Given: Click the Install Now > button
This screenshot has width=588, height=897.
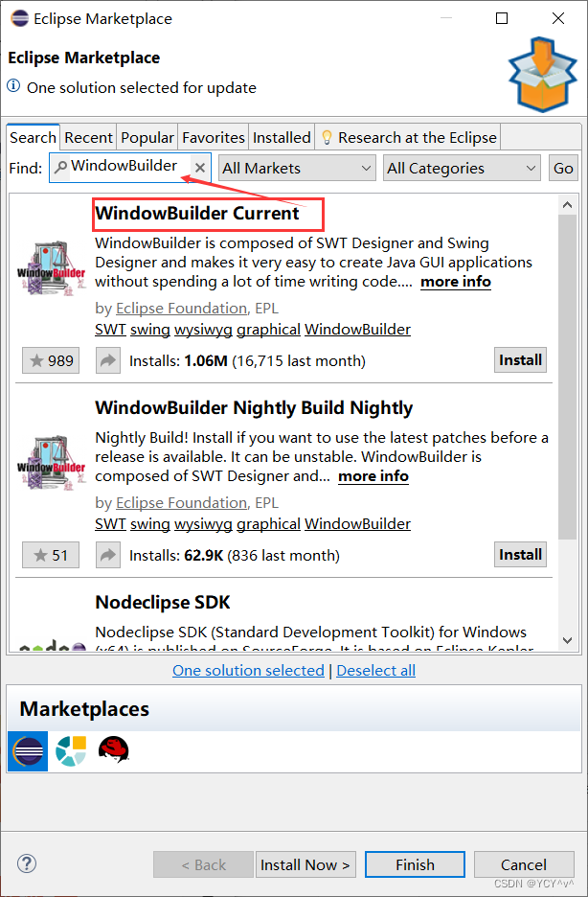Looking at the screenshot, I should click(305, 864).
